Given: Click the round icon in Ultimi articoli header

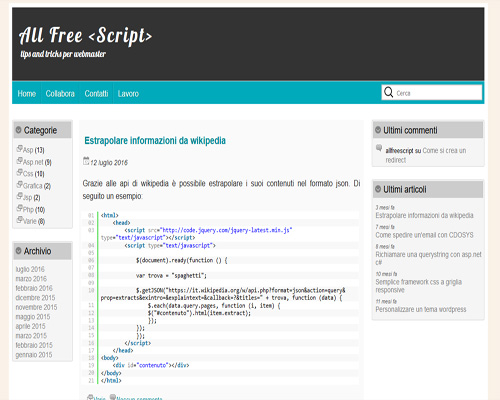Looking at the screenshot, I should point(378,189).
